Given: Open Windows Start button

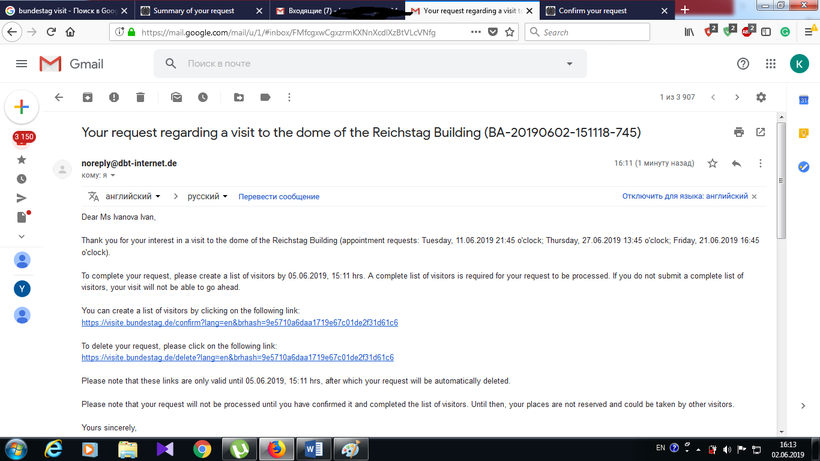Looking at the screenshot, I should [x=16, y=450].
